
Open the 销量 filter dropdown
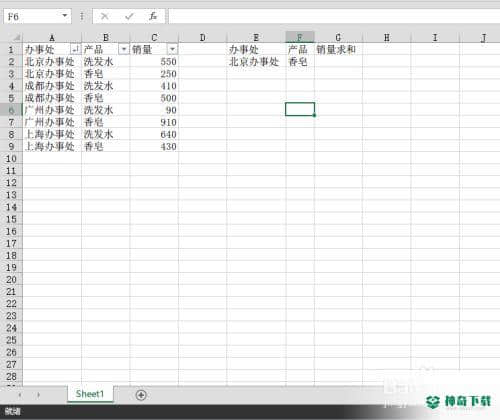click(172, 50)
